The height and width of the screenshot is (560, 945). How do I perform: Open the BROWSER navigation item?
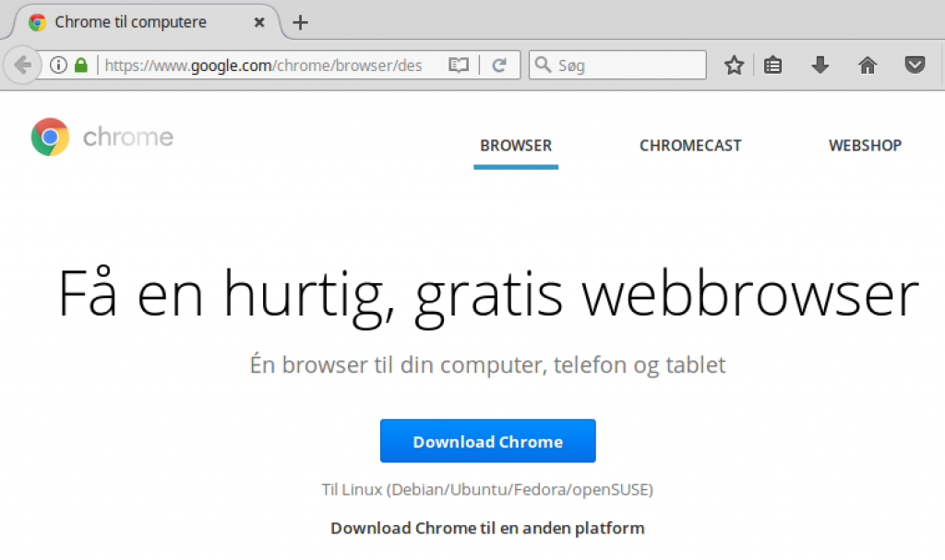(516, 145)
